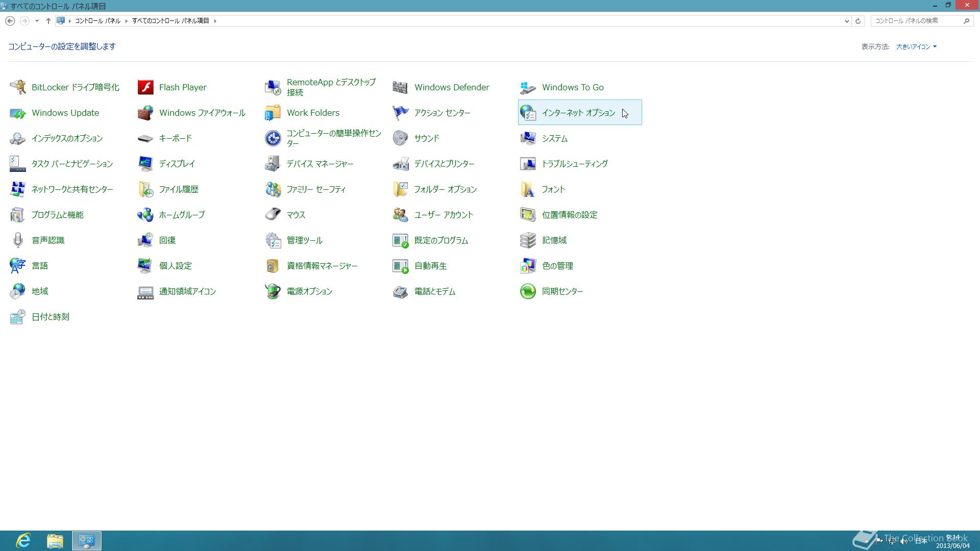The image size is (980, 551).
Task: Open トラブルシューティング icon
Action: point(528,164)
